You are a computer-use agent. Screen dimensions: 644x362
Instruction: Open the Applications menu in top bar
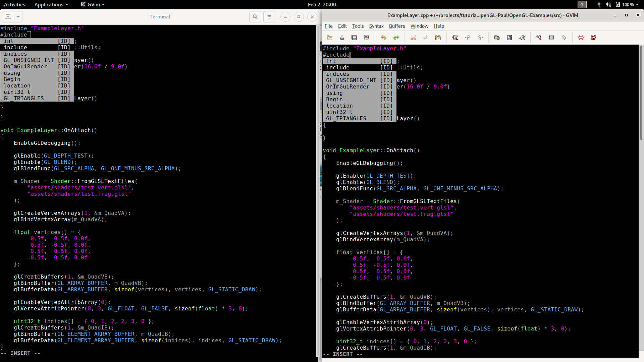51,4
